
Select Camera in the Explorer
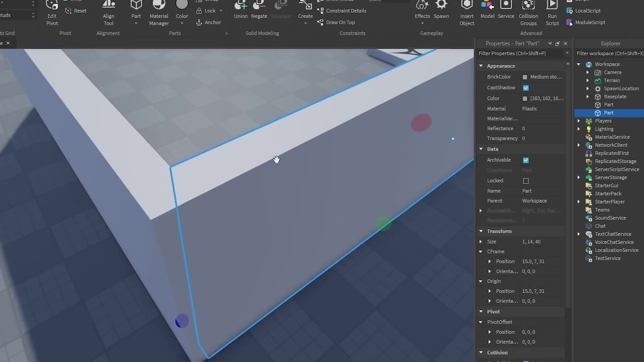point(612,72)
